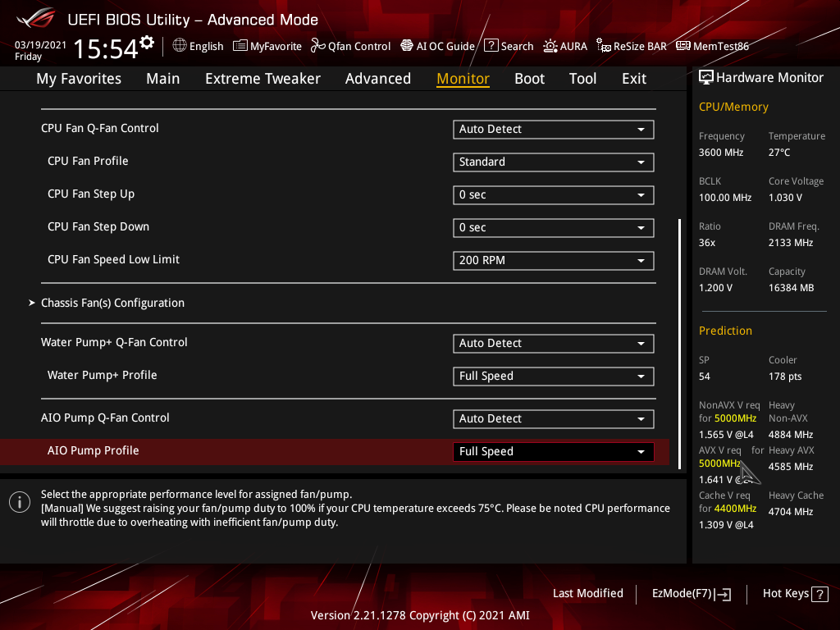Click the vertical scrollbar in settings list
This screenshot has width=840, height=630.
pos(679,344)
